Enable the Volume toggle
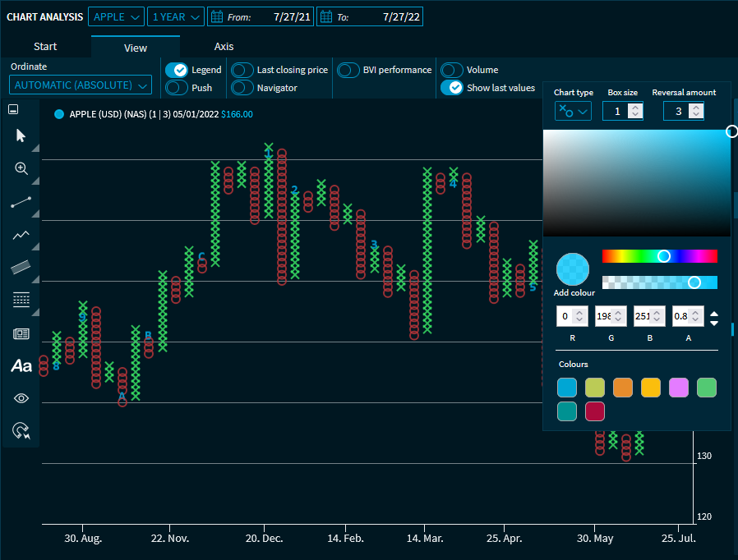This screenshot has width=738, height=560. click(x=452, y=71)
